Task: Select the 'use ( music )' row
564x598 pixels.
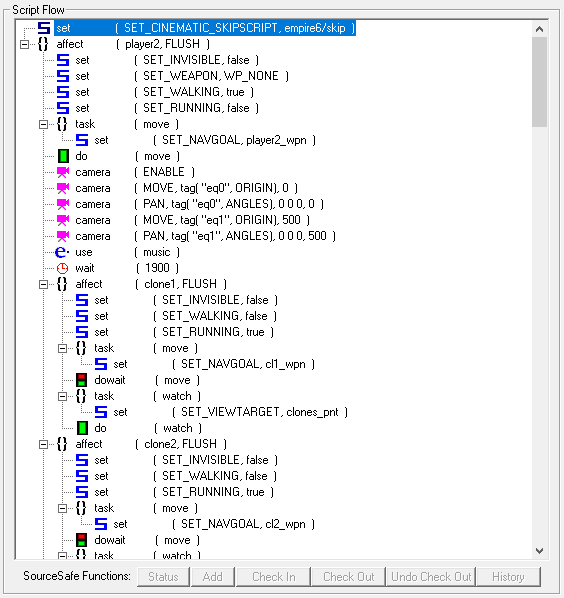Action: (x=127, y=252)
